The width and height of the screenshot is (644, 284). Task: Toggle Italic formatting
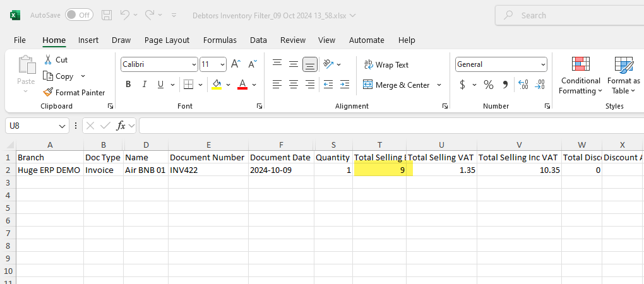tap(144, 85)
